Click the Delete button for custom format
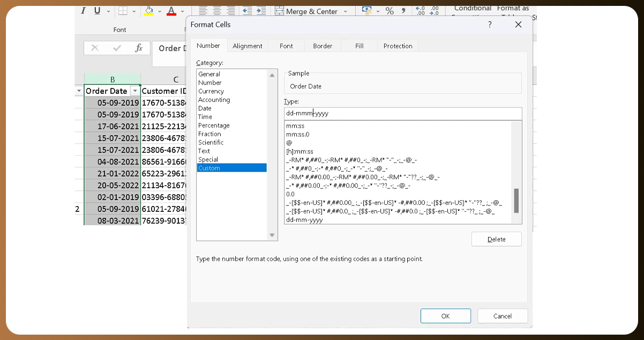The image size is (644, 340). [496, 239]
